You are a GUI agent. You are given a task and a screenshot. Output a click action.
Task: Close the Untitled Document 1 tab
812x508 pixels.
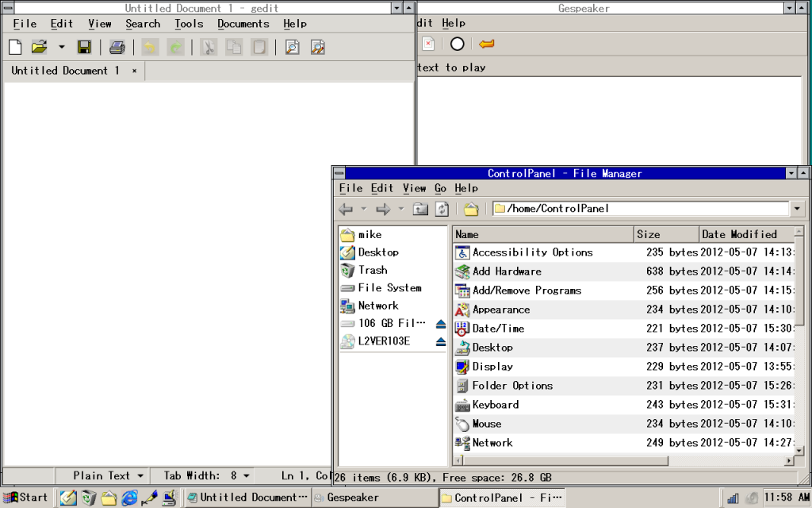coord(134,71)
